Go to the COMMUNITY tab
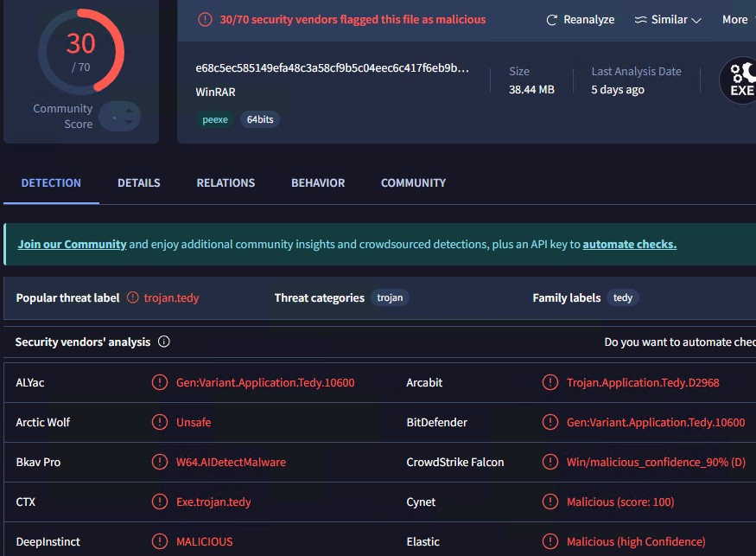Screen dimensions: 756x556 coord(413,183)
